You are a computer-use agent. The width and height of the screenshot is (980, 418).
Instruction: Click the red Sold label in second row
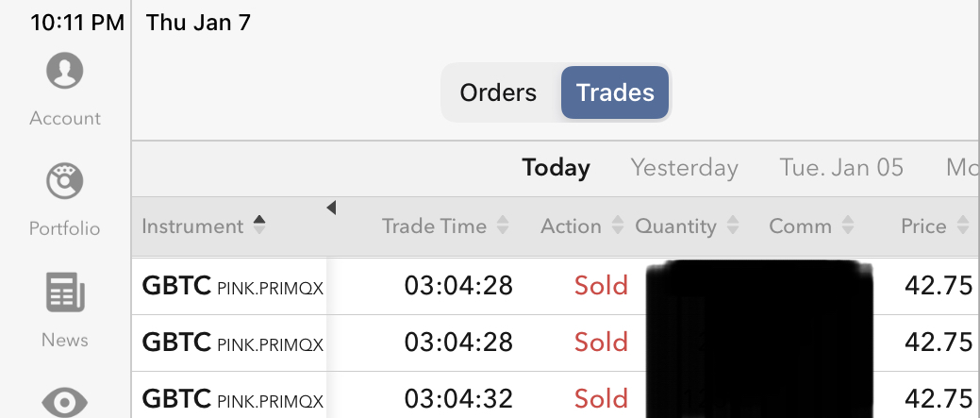point(601,342)
